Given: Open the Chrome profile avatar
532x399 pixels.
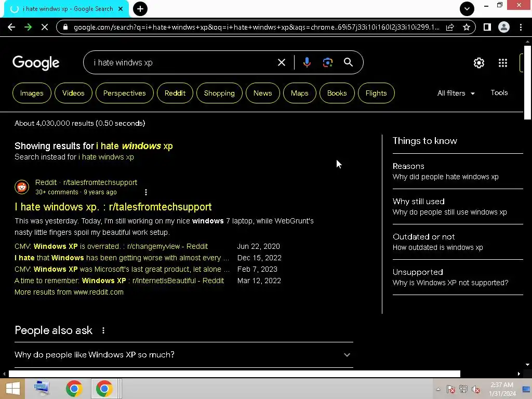Looking at the screenshot, I should [504, 27].
